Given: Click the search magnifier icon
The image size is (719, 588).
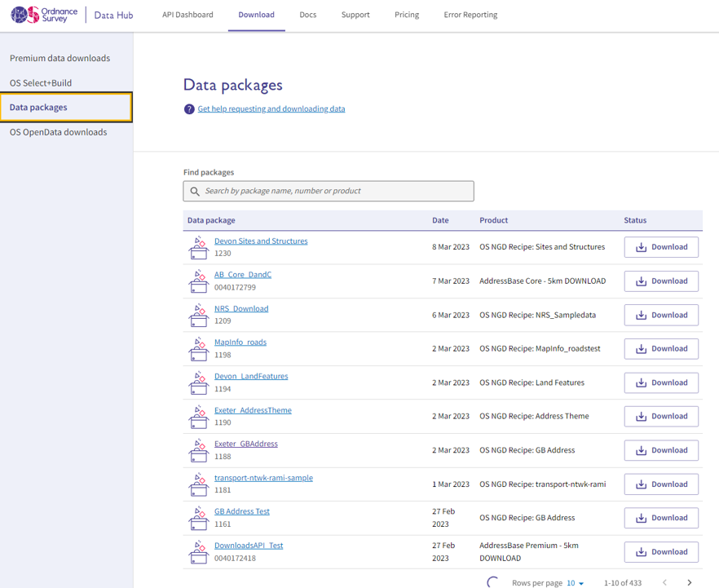Looking at the screenshot, I should click(195, 192).
